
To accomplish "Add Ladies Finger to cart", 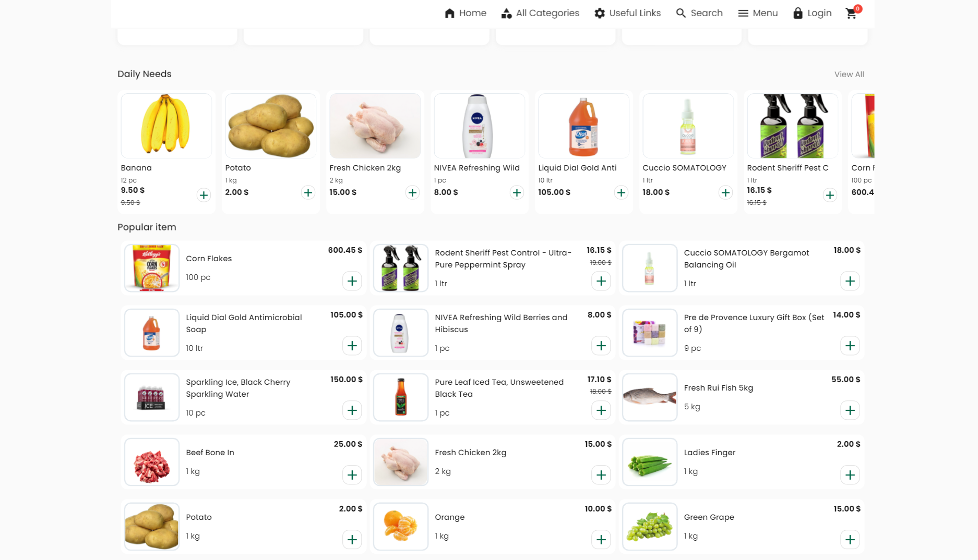I will coord(850,475).
